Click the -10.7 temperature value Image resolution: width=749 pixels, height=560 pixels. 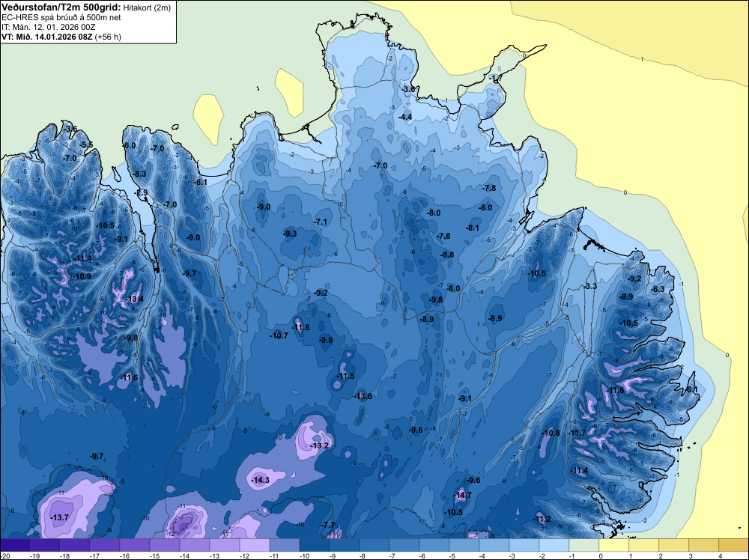[x=279, y=335]
